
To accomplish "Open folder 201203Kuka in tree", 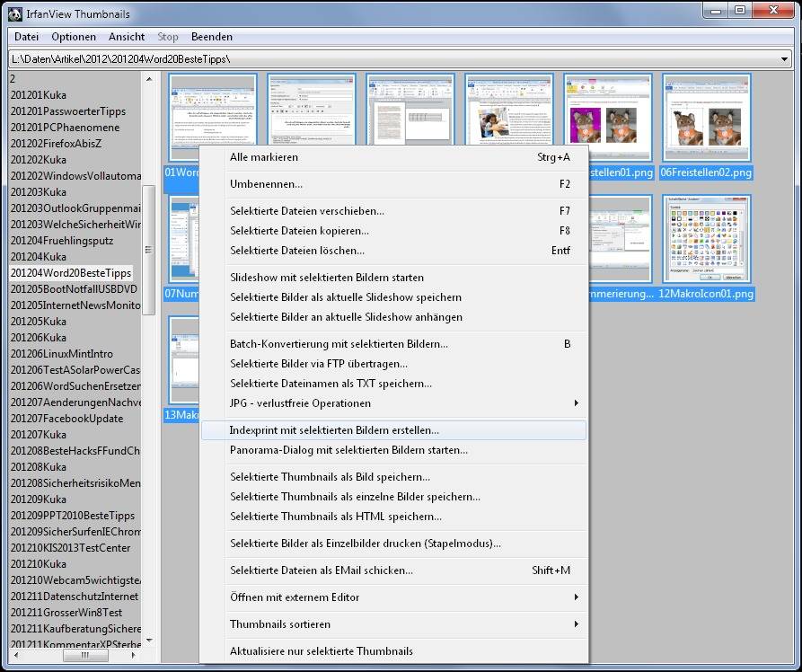I will pos(39,192).
